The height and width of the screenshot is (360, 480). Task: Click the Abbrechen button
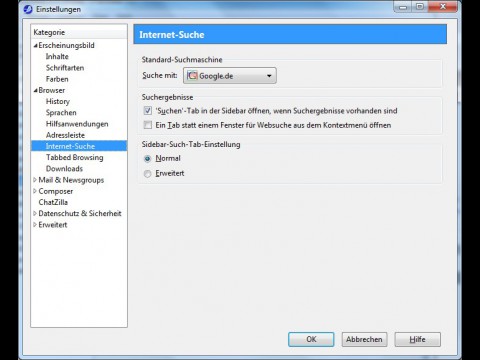364,339
